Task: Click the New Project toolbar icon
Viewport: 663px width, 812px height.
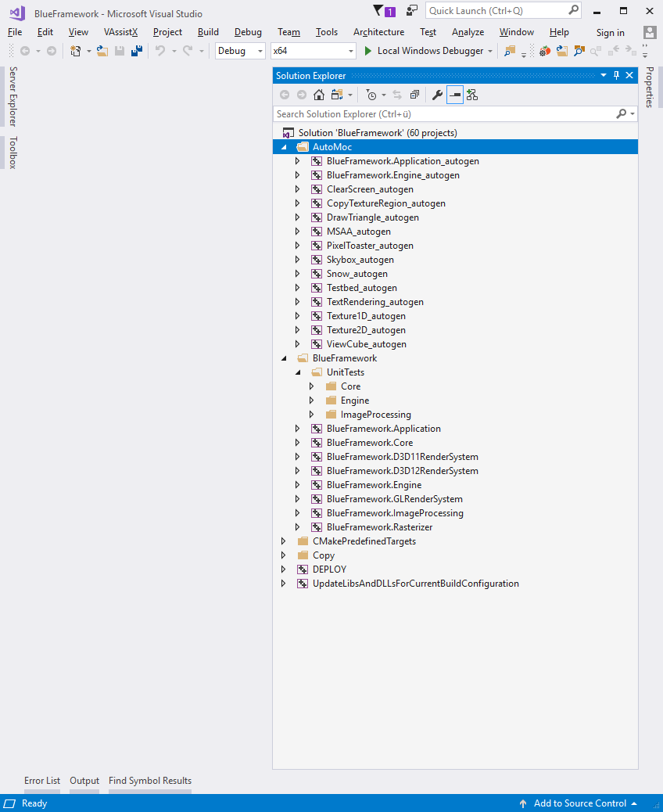Action: [76, 51]
